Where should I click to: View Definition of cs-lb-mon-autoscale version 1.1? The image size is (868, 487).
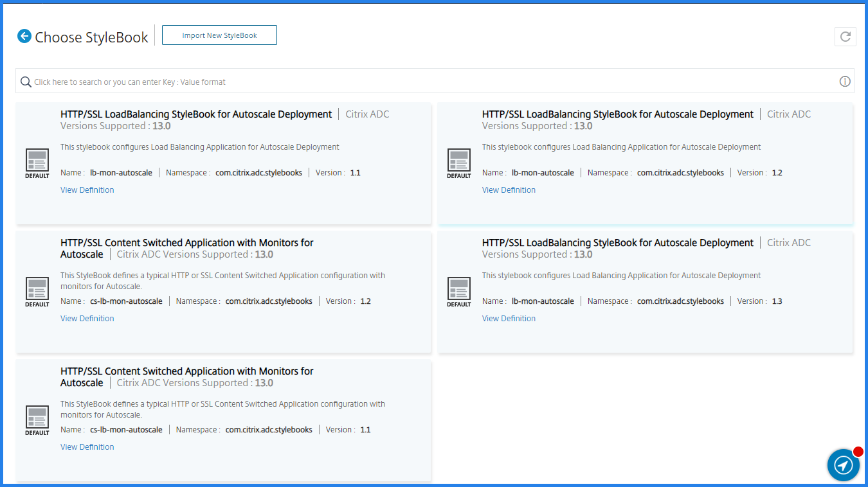(87, 447)
